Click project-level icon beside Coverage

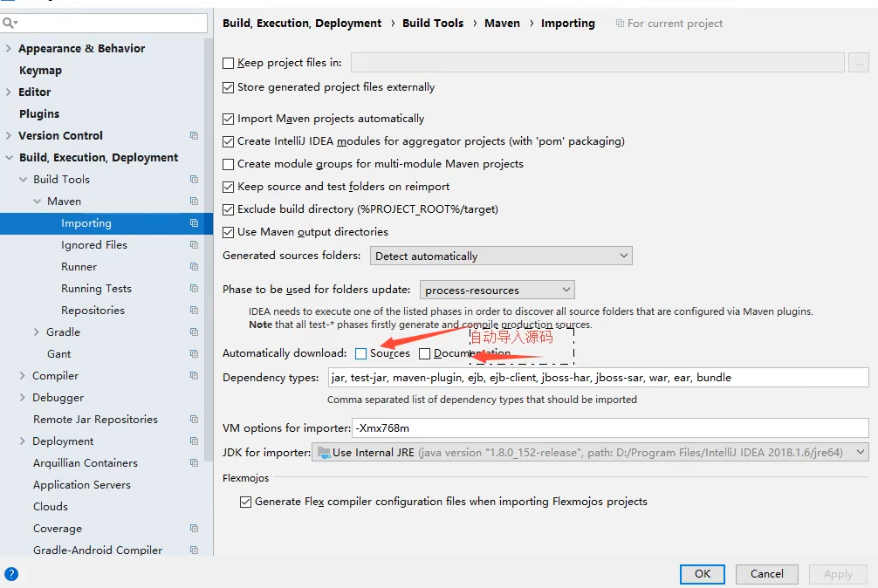click(x=195, y=528)
